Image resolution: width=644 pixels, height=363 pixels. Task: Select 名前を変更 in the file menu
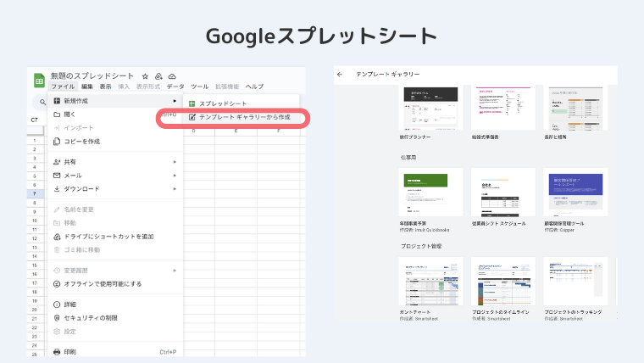(x=115, y=209)
